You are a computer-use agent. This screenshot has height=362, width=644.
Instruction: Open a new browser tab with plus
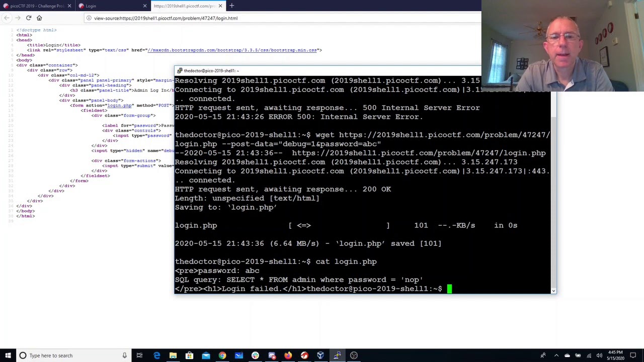click(231, 6)
